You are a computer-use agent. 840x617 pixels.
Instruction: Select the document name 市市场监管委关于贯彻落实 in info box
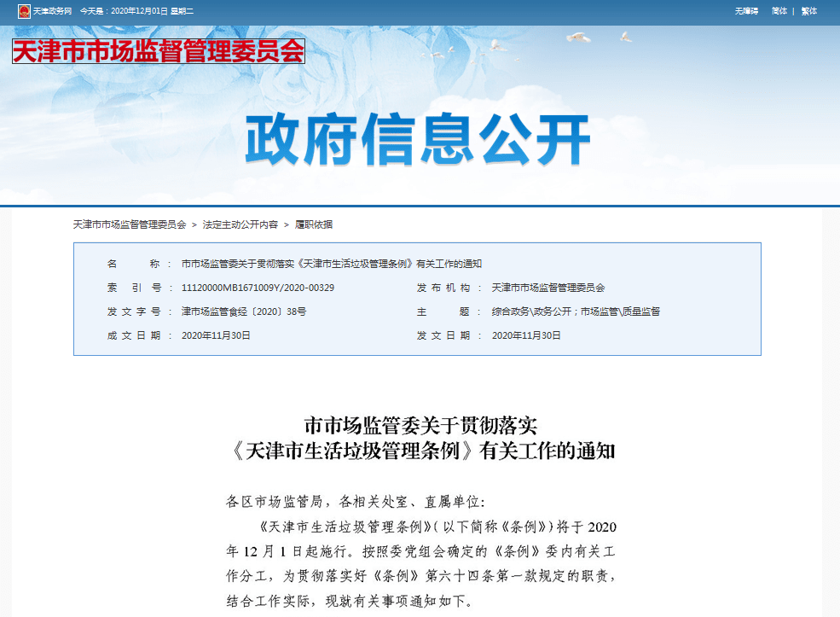pyautogui.click(x=332, y=264)
